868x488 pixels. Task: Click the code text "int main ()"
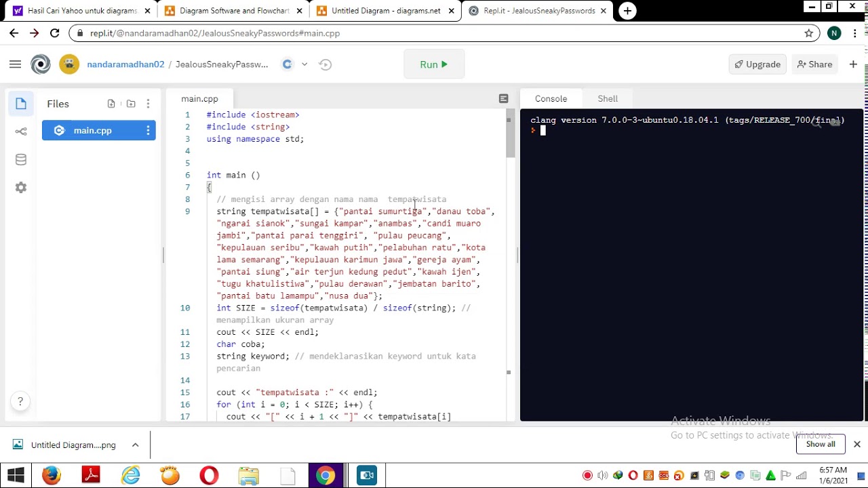click(x=233, y=176)
